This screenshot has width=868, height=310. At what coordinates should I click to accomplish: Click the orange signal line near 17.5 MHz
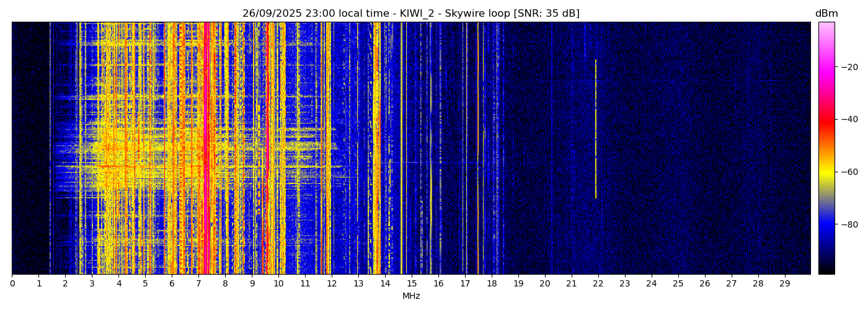click(478, 149)
